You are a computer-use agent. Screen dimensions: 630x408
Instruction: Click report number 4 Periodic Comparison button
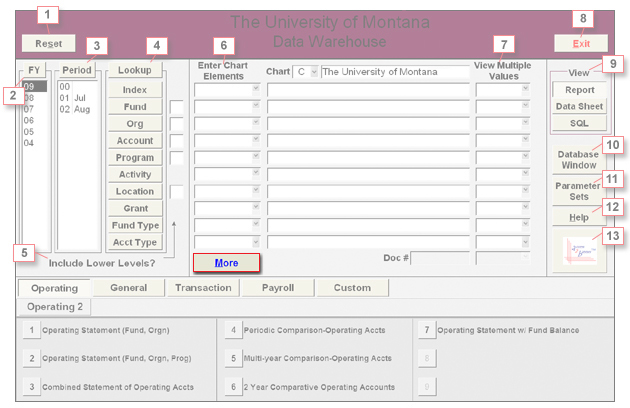232,329
